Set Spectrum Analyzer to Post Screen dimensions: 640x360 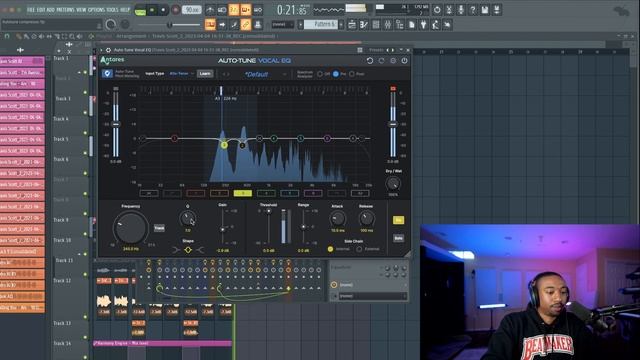click(x=352, y=74)
